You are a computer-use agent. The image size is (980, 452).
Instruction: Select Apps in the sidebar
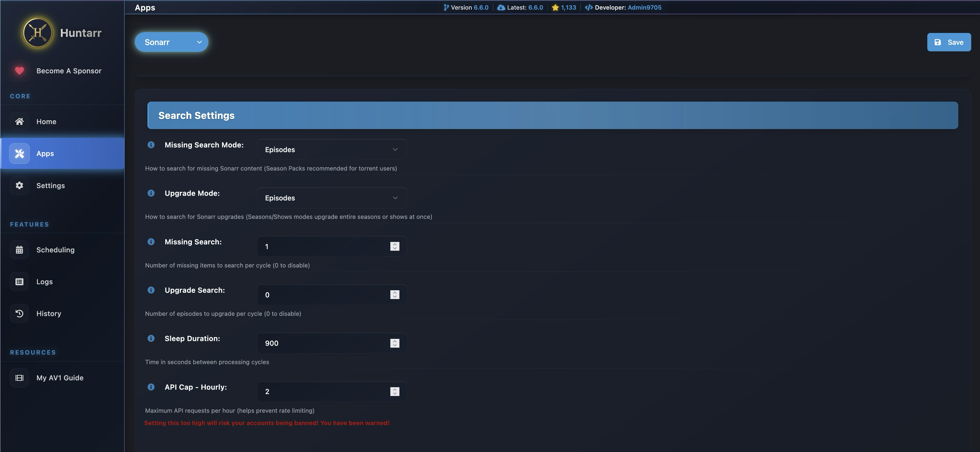[62, 153]
